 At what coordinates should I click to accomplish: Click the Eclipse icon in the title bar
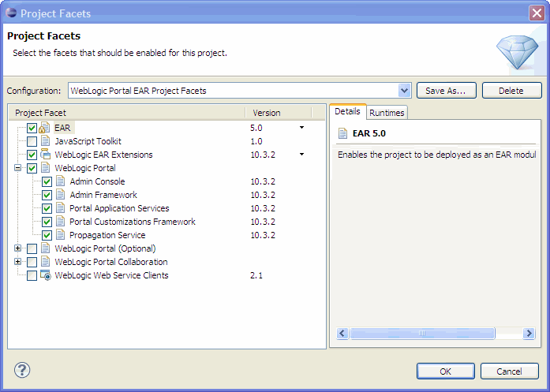11,13
